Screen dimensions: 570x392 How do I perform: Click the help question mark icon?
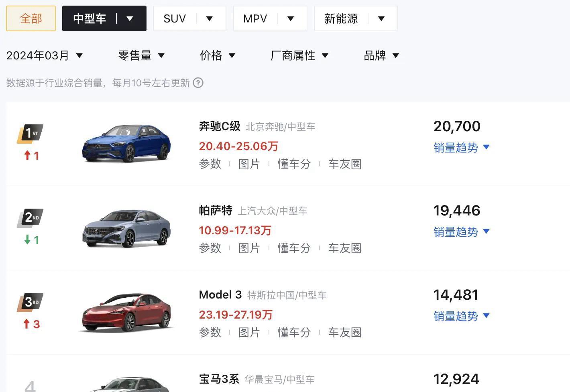coord(198,83)
